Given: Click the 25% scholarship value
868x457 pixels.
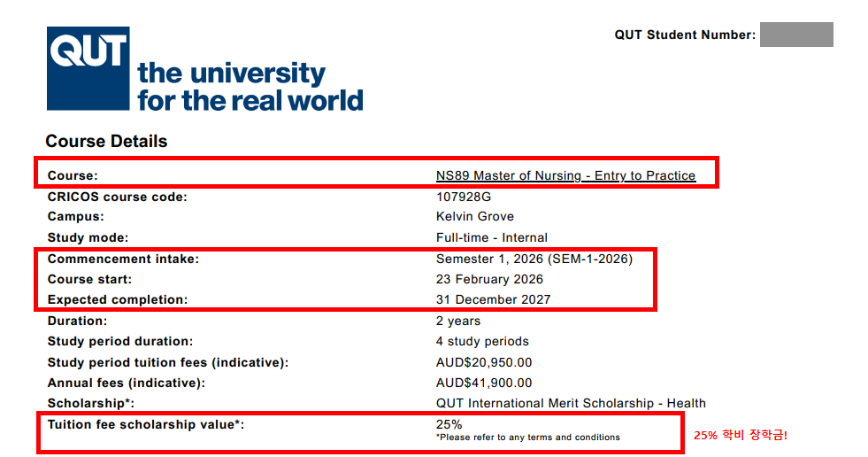Looking at the screenshot, I should pyautogui.click(x=449, y=424).
